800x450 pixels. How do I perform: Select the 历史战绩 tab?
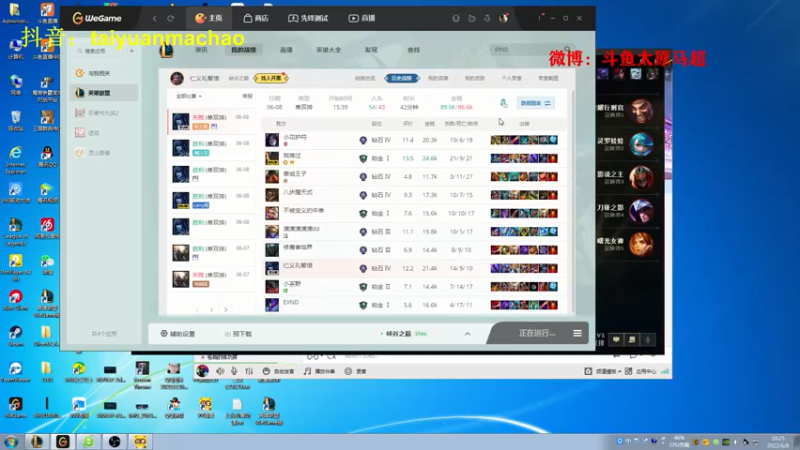[402, 78]
